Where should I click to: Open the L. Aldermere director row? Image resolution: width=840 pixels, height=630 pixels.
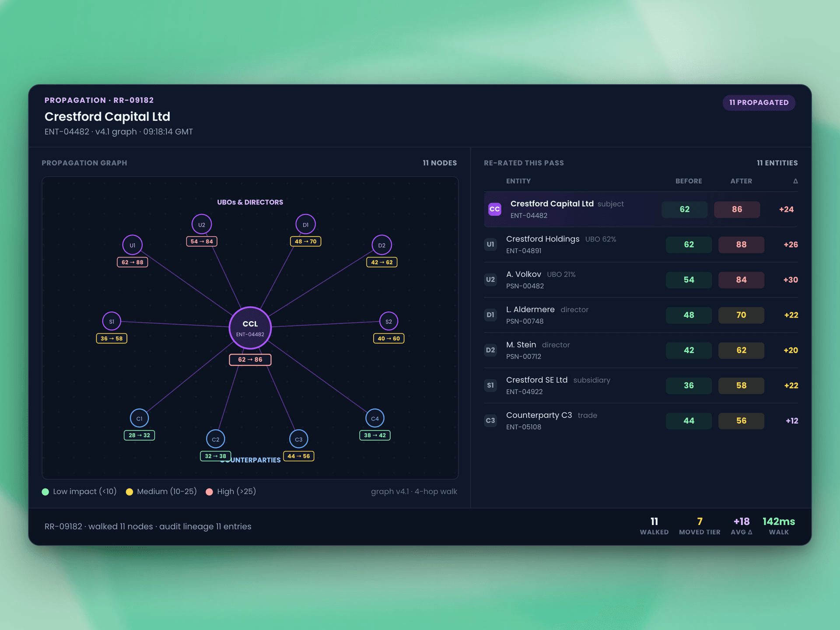coord(640,315)
